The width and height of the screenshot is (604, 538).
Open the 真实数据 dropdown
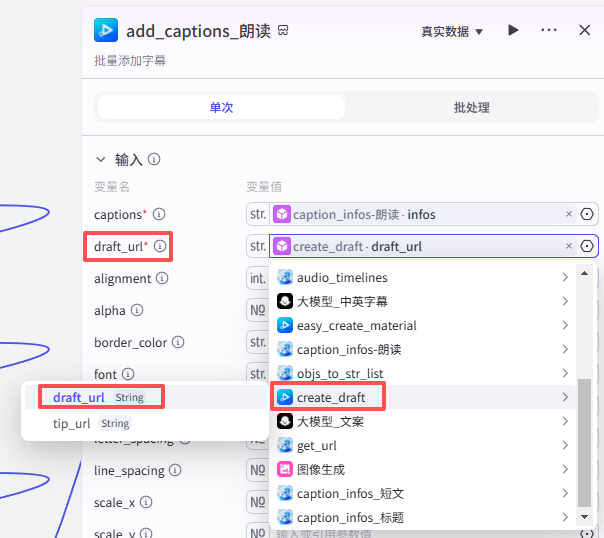click(x=451, y=31)
